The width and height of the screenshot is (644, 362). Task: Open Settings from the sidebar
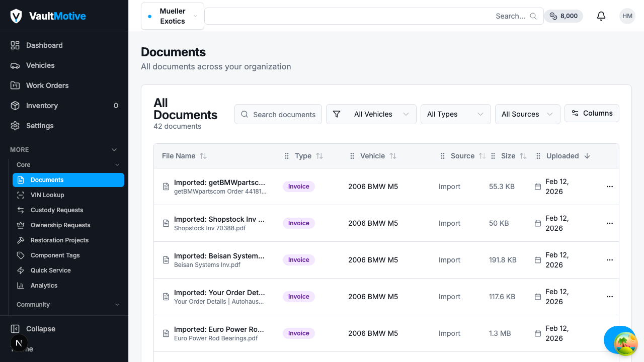(64, 126)
